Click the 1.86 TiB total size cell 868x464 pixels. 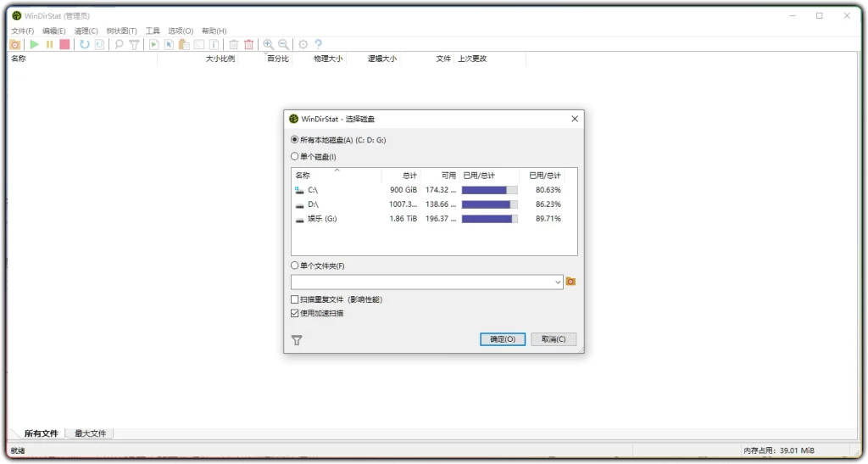point(403,219)
